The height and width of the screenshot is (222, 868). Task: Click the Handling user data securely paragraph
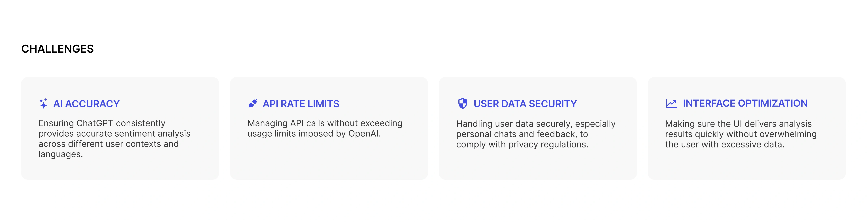(536, 134)
